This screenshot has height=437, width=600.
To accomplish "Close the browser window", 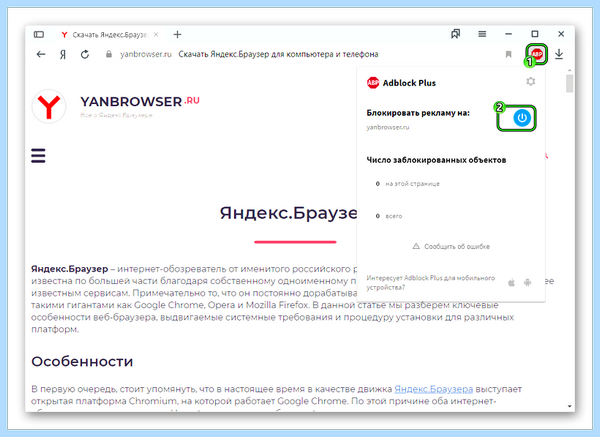I will (561, 34).
